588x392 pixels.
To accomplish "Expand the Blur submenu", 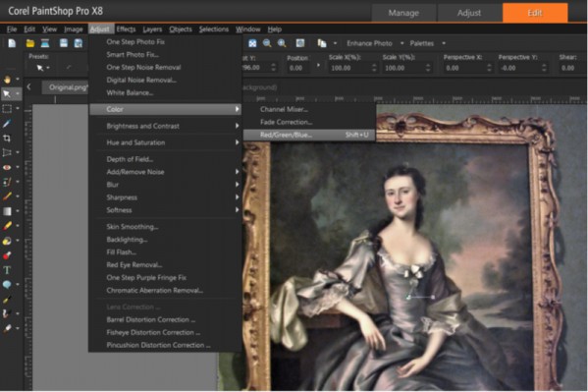I will click(x=165, y=185).
